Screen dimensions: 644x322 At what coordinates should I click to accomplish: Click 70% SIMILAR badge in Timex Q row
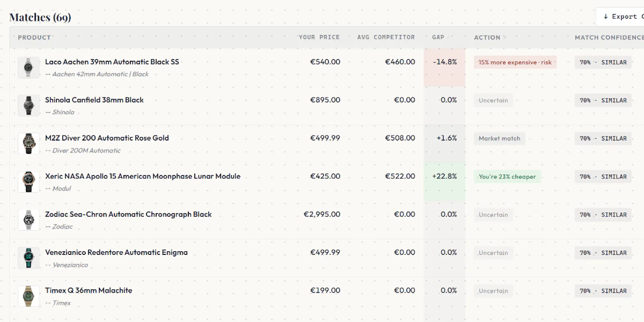click(603, 291)
